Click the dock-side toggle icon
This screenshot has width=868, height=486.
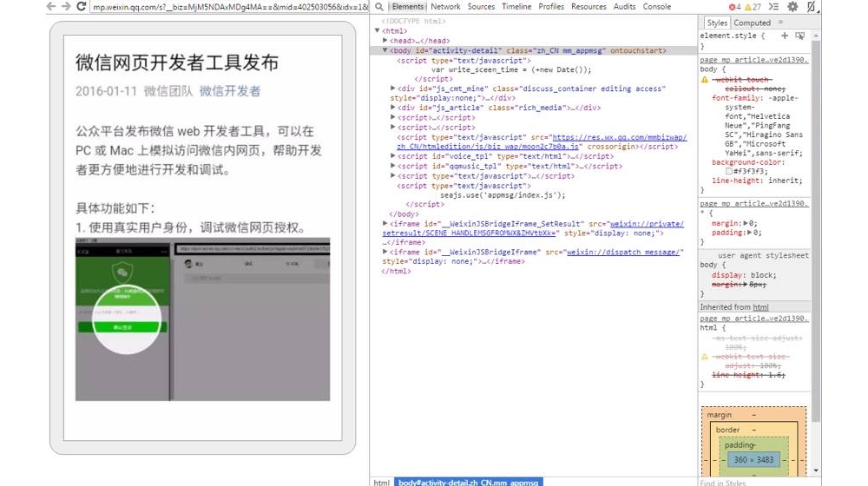811,7
